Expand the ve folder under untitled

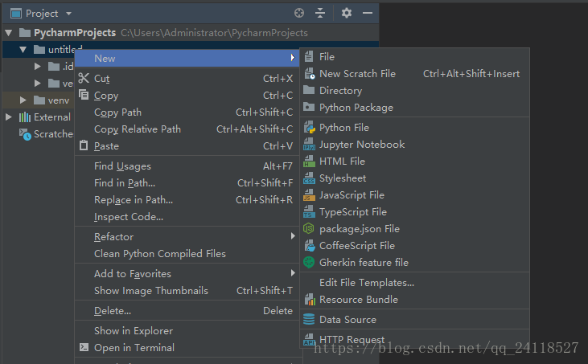38,83
